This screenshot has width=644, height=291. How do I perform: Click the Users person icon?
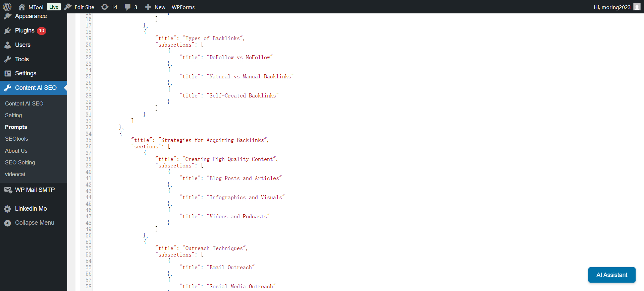(8, 45)
